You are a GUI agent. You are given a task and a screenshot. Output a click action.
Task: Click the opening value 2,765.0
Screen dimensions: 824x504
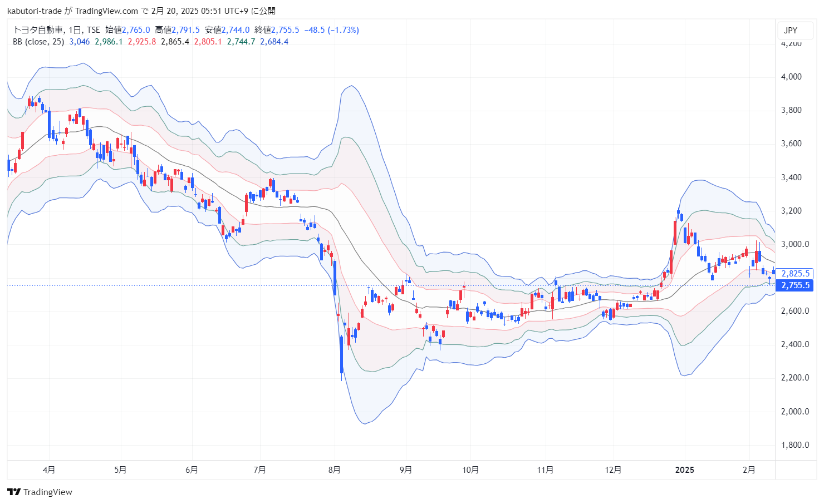[x=136, y=30]
